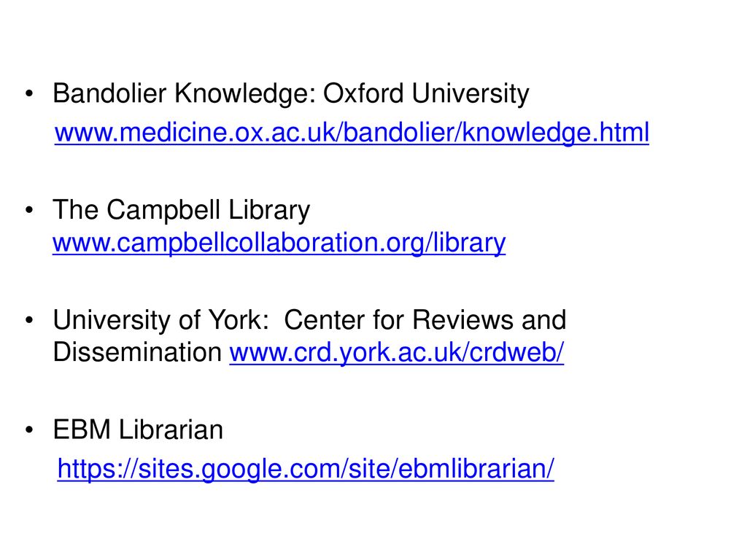Click the word 'Knowledge:' in first heading
The image size is (747, 560).
245,94
